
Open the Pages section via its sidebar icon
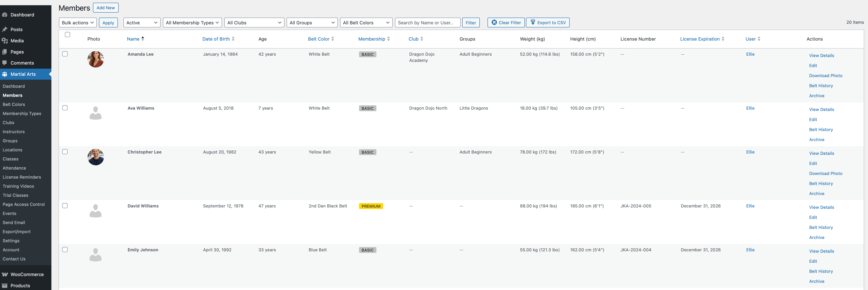click(5, 52)
